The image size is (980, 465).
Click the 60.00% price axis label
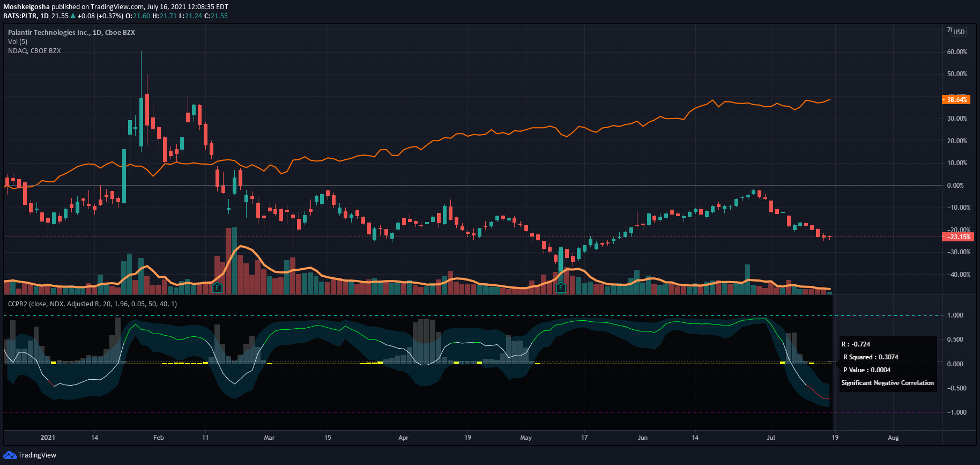(x=957, y=52)
